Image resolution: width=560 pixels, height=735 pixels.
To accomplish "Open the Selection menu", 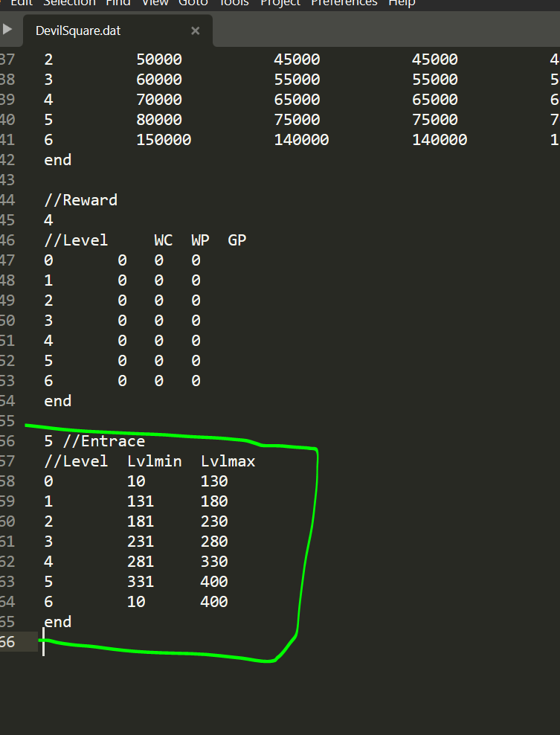I will [69, 3].
